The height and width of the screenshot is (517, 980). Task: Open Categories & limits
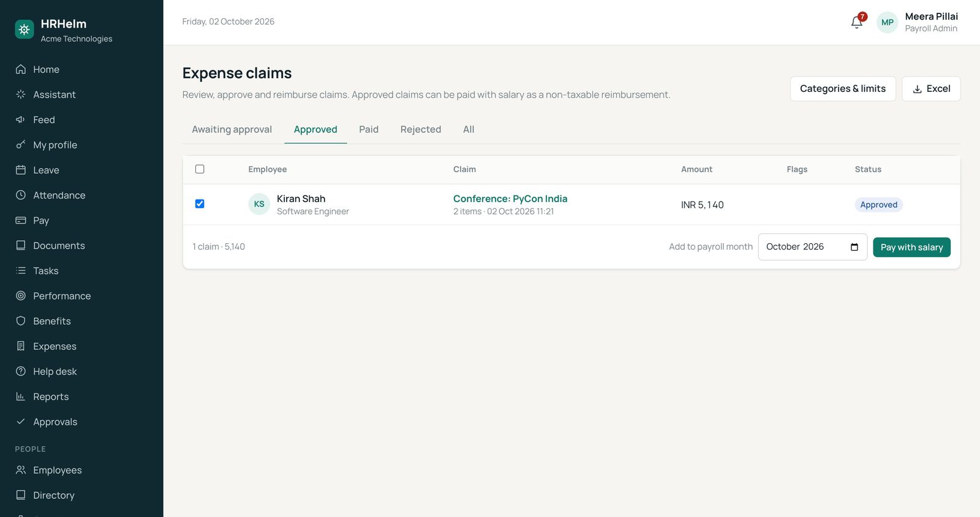pyautogui.click(x=843, y=89)
